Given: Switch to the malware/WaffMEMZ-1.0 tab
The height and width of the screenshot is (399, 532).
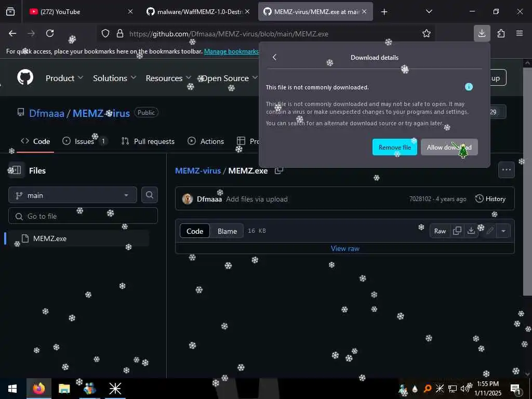Looking at the screenshot, I should 198,12.
